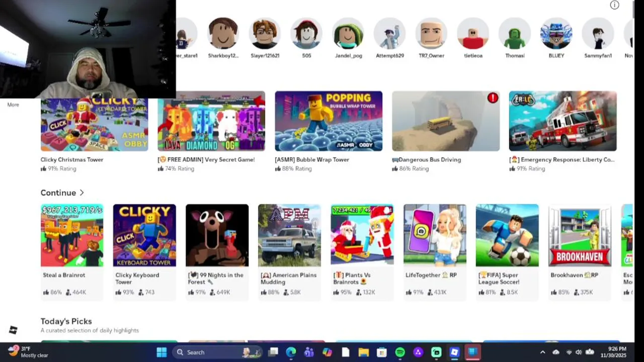
Task: Open the tietieoa friend avatar
Action: pyautogui.click(x=473, y=33)
